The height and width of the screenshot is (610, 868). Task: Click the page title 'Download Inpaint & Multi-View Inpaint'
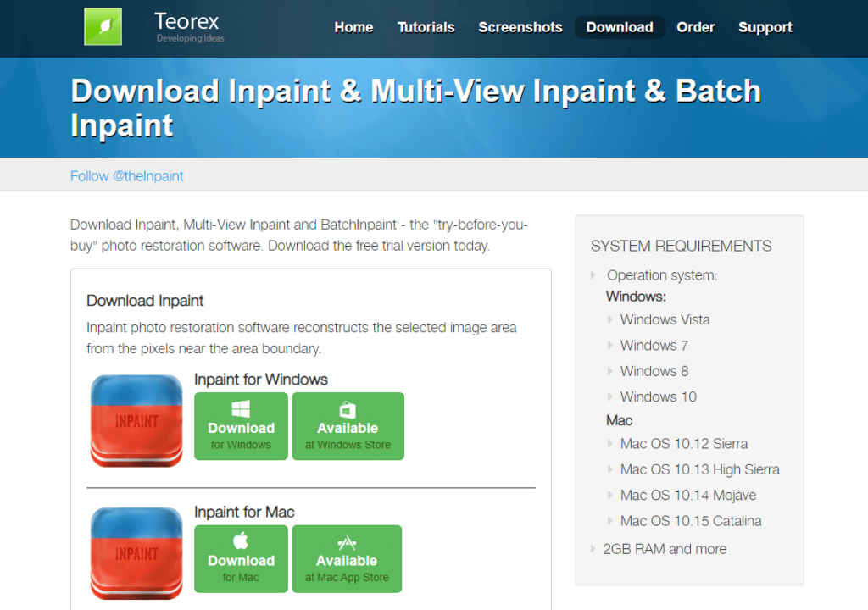click(x=415, y=108)
